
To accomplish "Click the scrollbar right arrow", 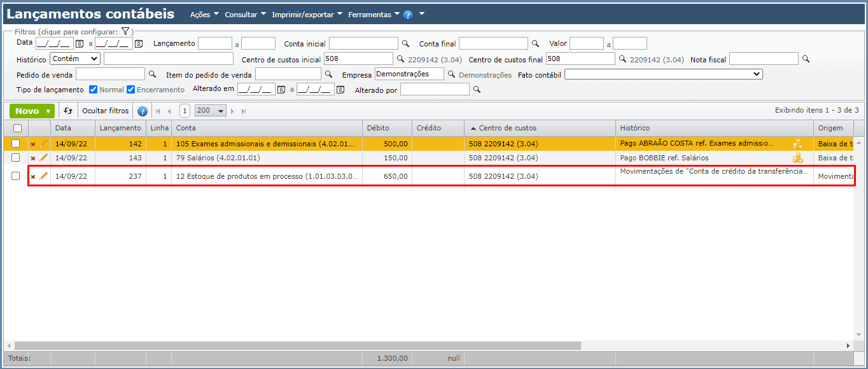I will coord(848,345).
